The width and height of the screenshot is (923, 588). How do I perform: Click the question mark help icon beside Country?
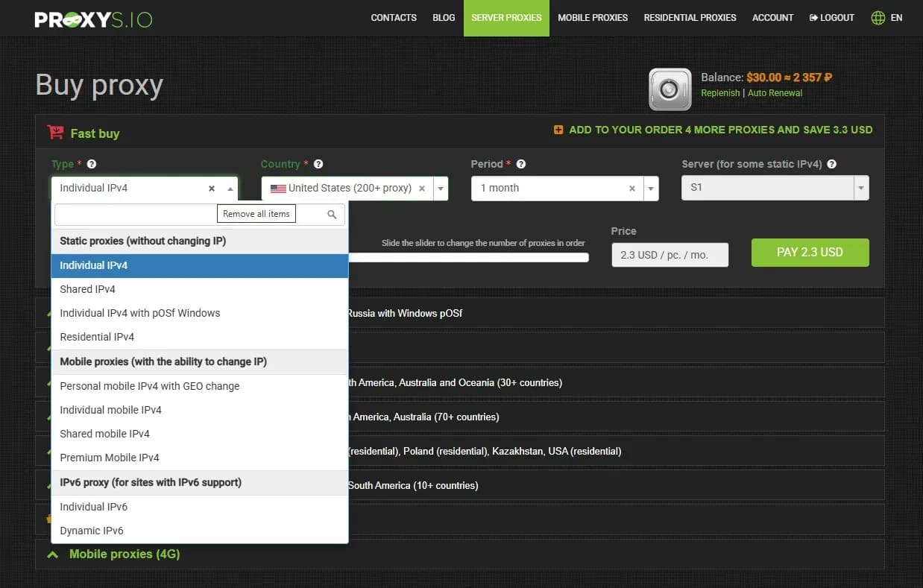[x=318, y=164]
